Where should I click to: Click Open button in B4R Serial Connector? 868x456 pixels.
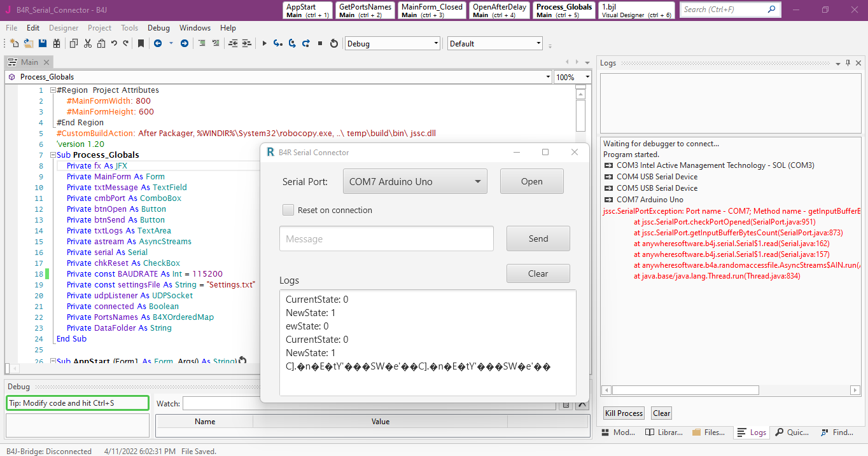pos(532,181)
